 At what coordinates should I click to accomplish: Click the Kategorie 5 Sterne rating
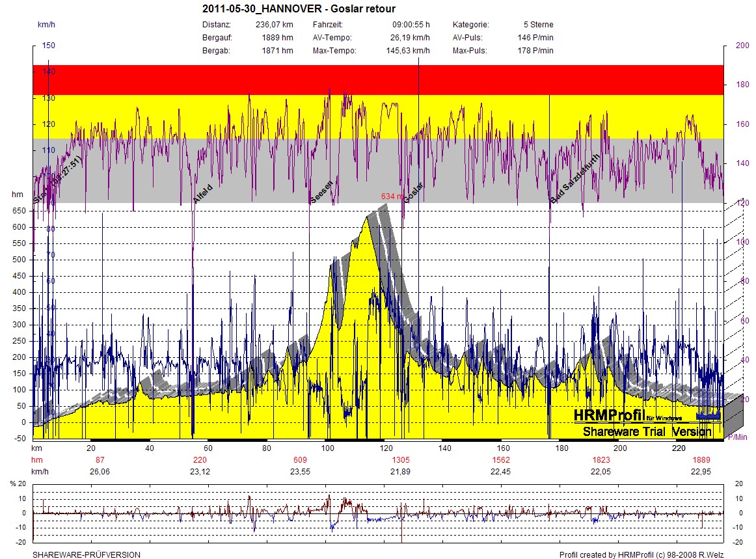(539, 25)
